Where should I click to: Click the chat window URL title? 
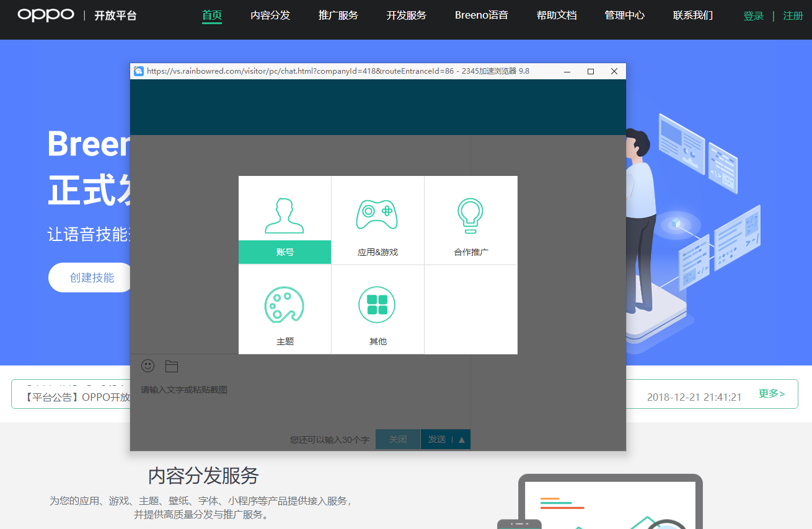tap(338, 71)
